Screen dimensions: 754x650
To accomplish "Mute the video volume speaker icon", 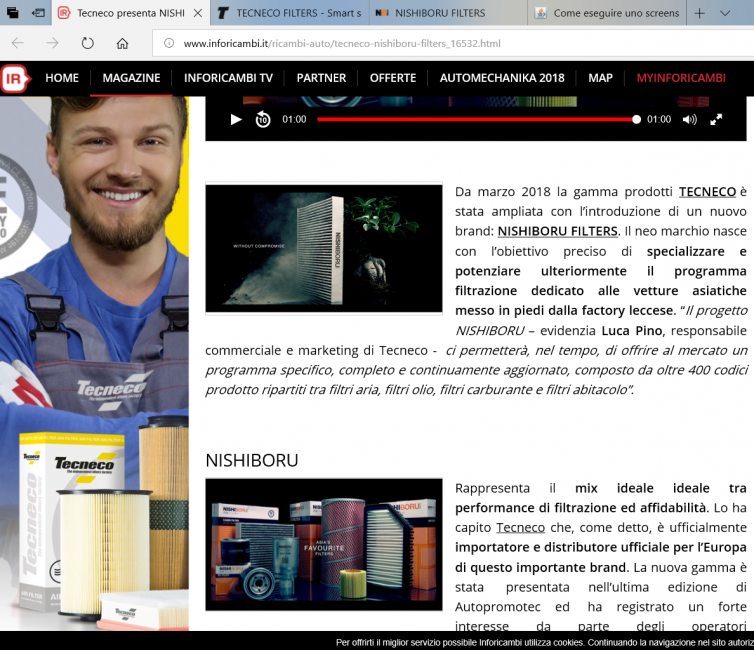I will (689, 119).
